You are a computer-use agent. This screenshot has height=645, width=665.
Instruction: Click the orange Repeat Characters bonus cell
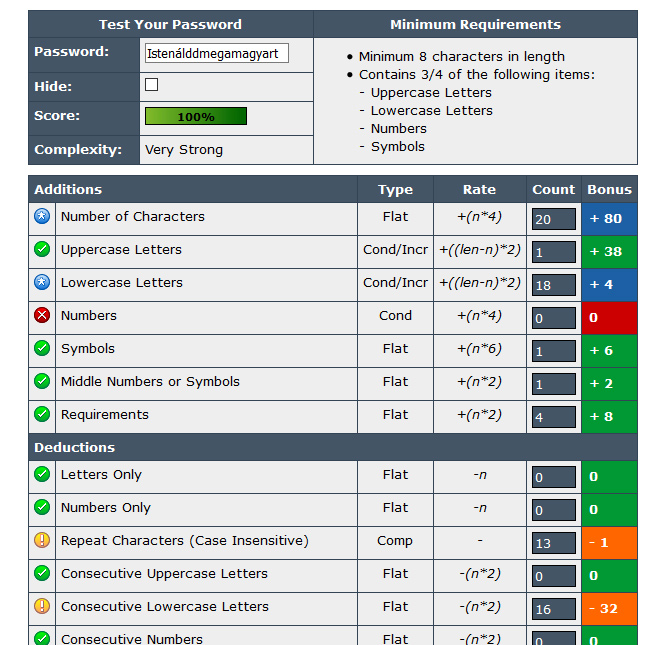click(609, 542)
